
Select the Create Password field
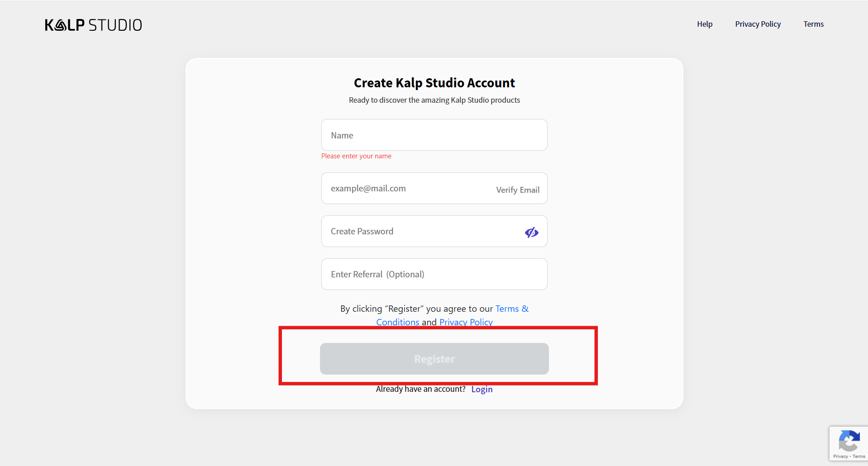pyautogui.click(x=421, y=231)
